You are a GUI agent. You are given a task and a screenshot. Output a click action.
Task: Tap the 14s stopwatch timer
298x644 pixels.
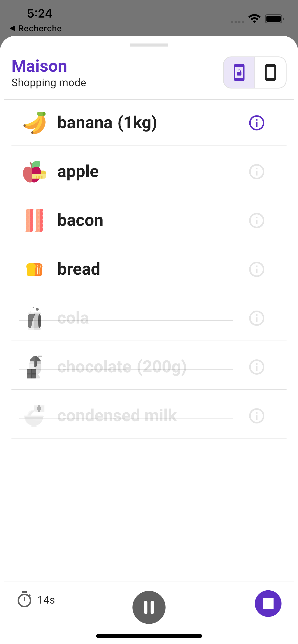(36, 600)
